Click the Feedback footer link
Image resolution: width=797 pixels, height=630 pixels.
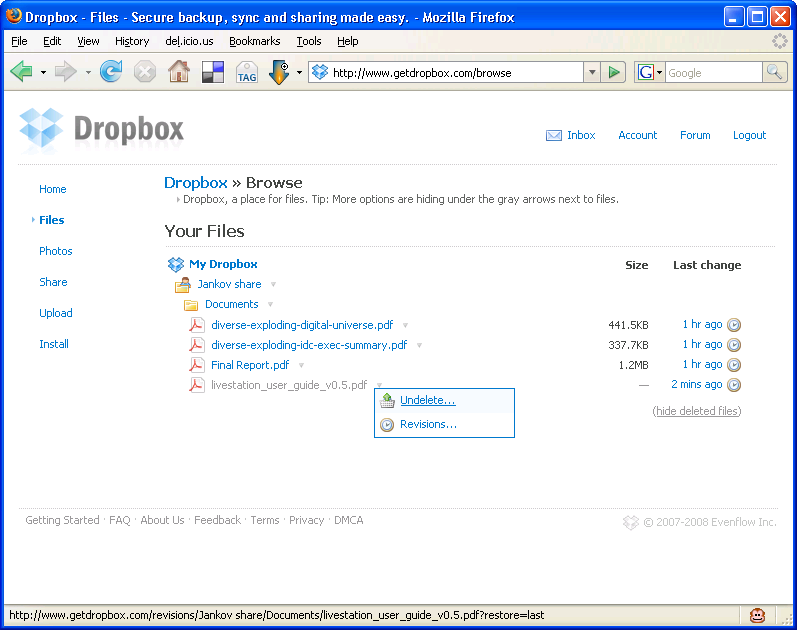click(218, 520)
